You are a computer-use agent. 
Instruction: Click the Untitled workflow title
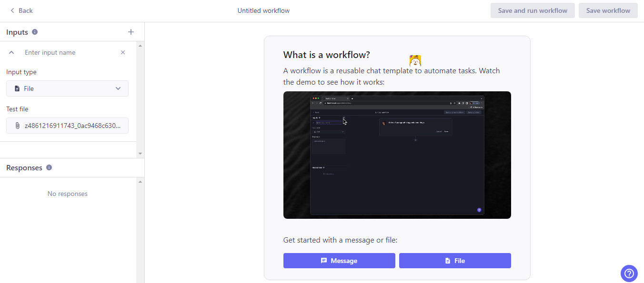tap(263, 10)
